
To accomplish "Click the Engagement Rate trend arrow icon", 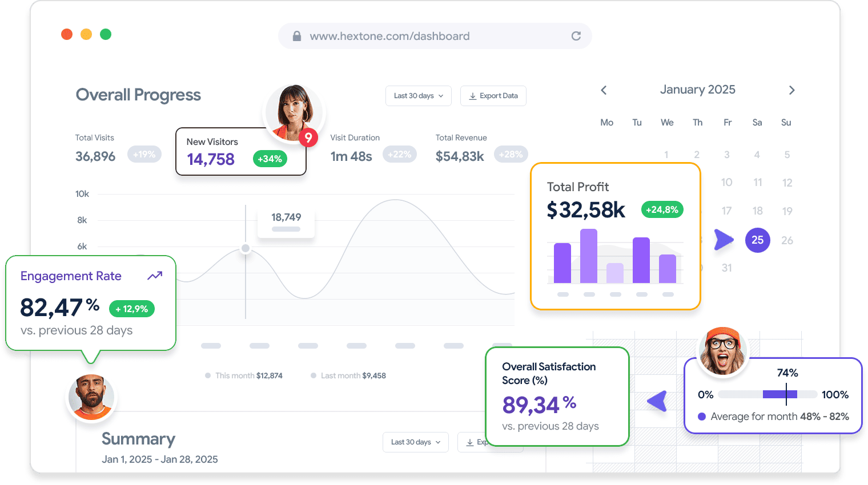I will click(x=155, y=276).
